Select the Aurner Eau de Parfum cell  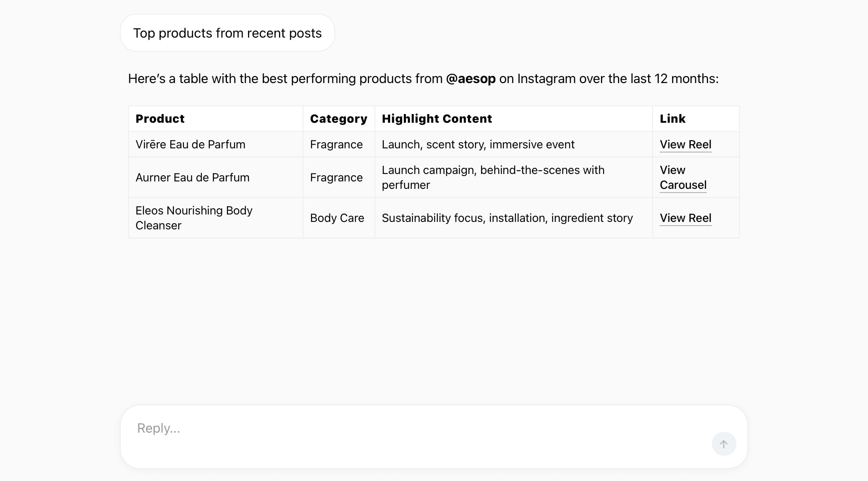[193, 178]
